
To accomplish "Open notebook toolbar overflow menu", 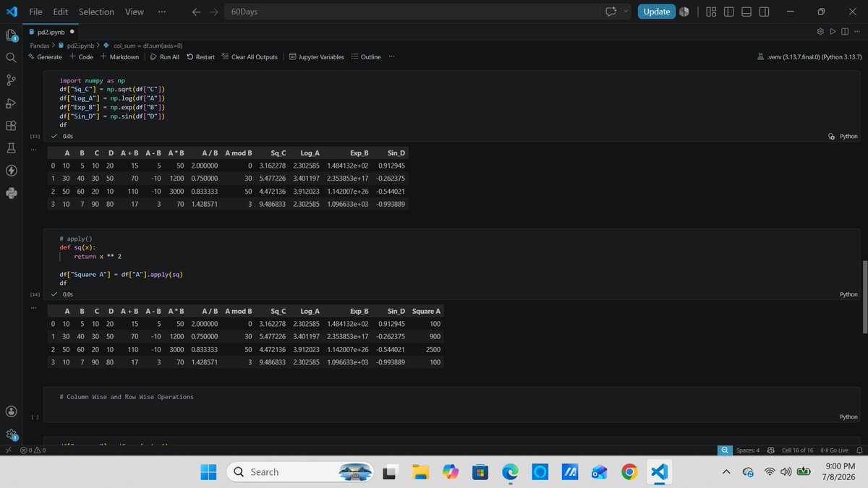I will [x=391, y=57].
